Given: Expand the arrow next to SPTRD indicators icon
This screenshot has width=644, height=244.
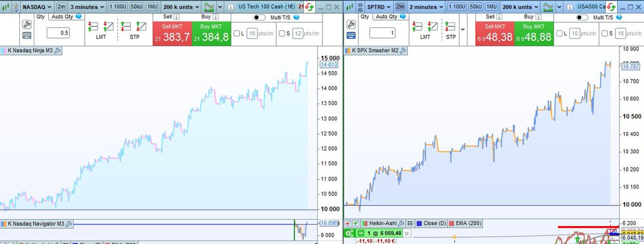Looking at the screenshot, I should [560, 6].
